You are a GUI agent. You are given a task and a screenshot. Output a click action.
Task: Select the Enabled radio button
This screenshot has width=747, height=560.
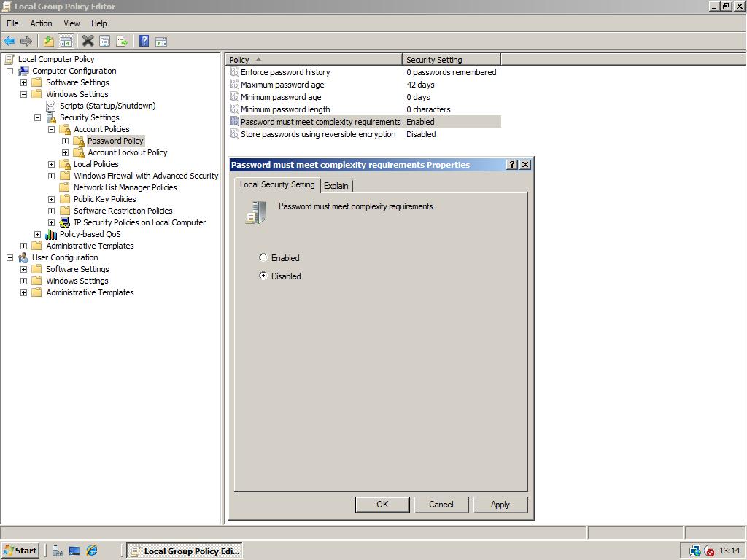coord(263,257)
